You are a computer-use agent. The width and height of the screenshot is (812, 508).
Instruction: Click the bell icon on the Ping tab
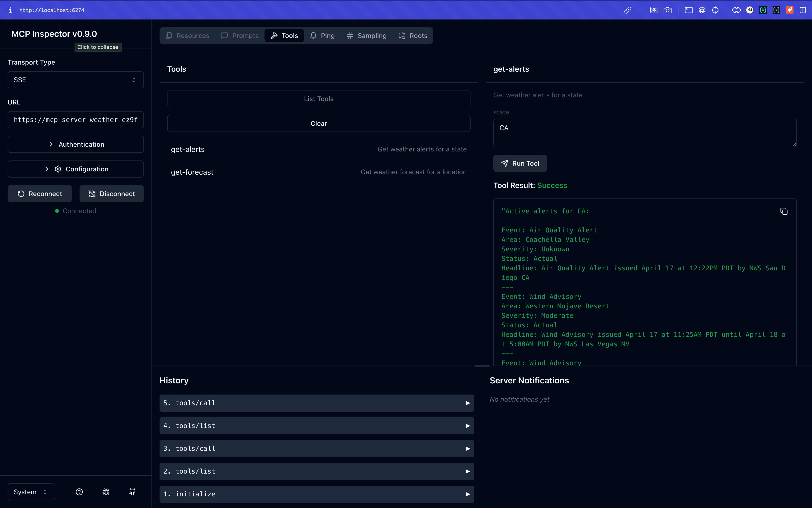[313, 35]
